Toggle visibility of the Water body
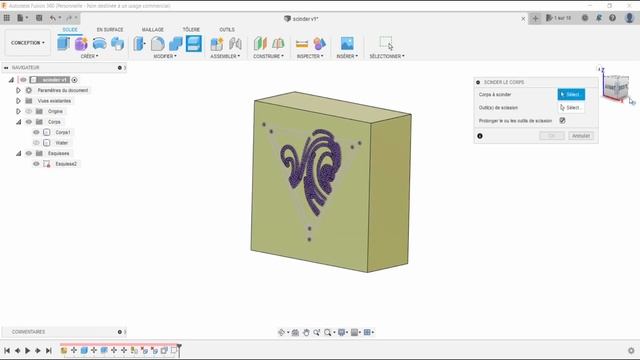 pyautogui.click(x=36, y=143)
